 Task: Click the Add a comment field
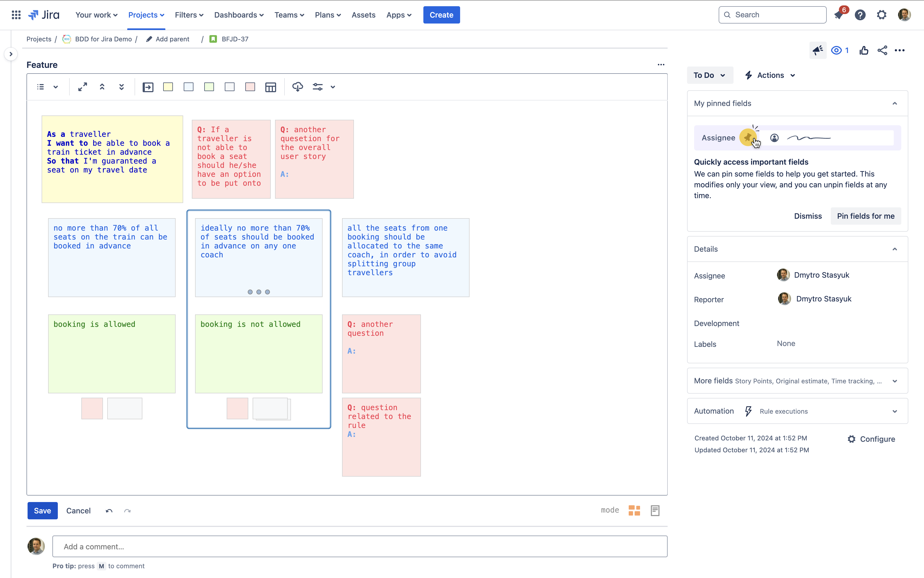click(x=360, y=546)
